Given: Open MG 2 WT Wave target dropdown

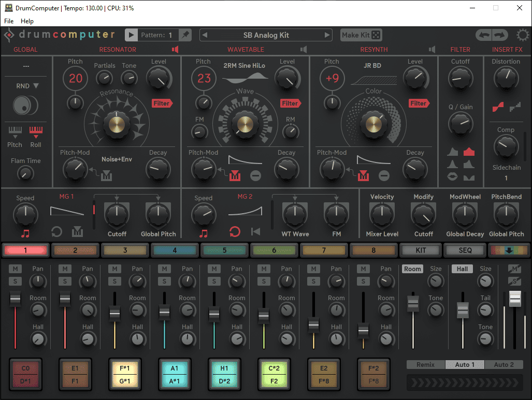Looking at the screenshot, I should pyautogui.click(x=295, y=234).
